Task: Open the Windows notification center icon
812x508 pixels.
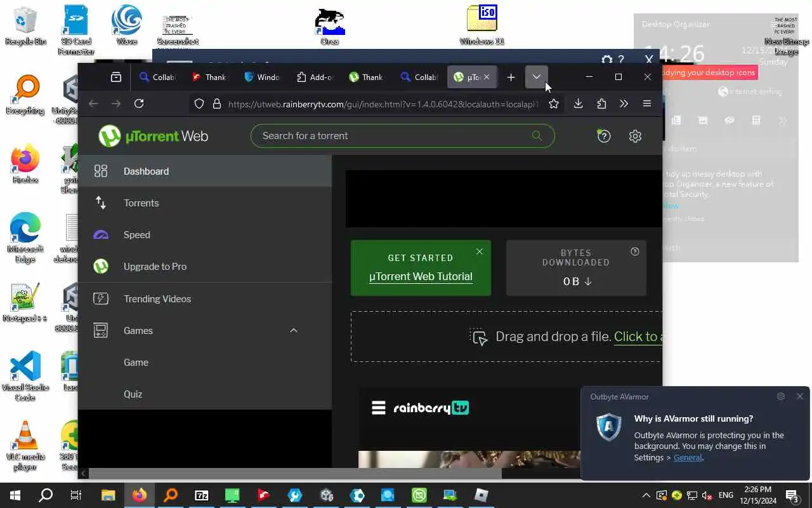Action: (792, 495)
